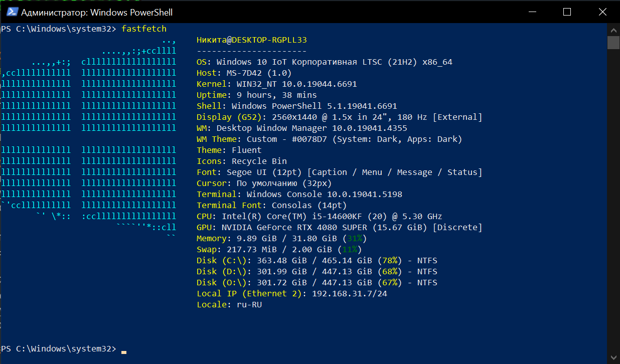Click the blinking cursor at the bottom prompt
This screenshot has height=364, width=620.
[124, 352]
